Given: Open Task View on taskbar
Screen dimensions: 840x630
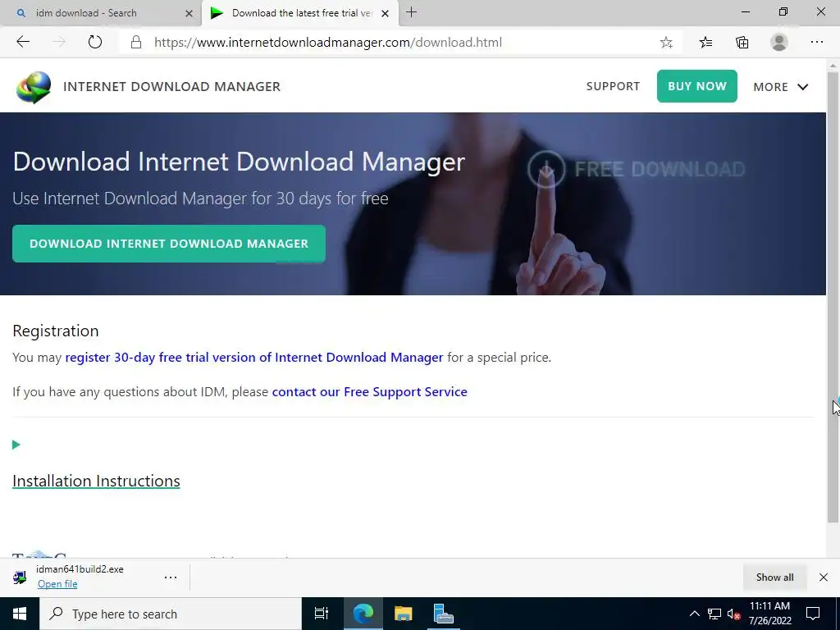Looking at the screenshot, I should coord(322,614).
